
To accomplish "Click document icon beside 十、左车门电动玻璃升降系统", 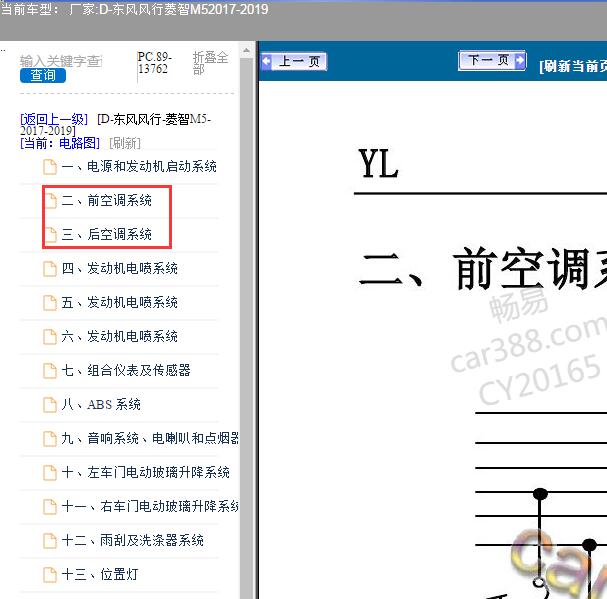I will pos(50,473).
